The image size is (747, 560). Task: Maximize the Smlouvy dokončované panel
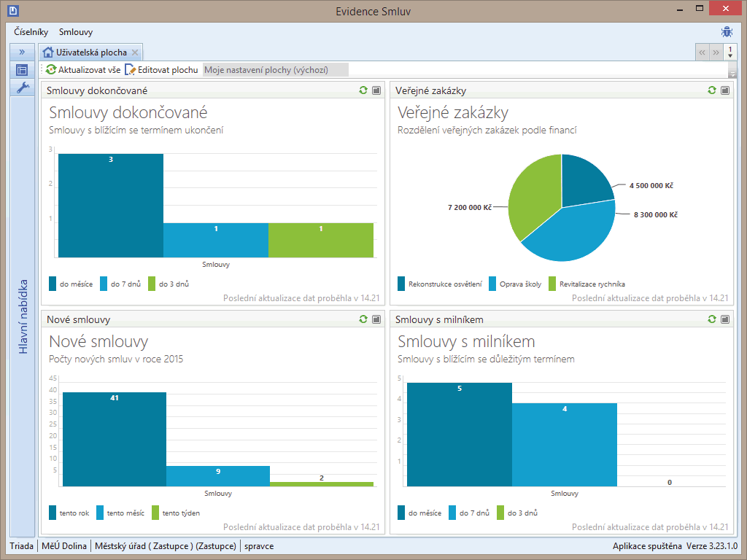click(x=376, y=90)
